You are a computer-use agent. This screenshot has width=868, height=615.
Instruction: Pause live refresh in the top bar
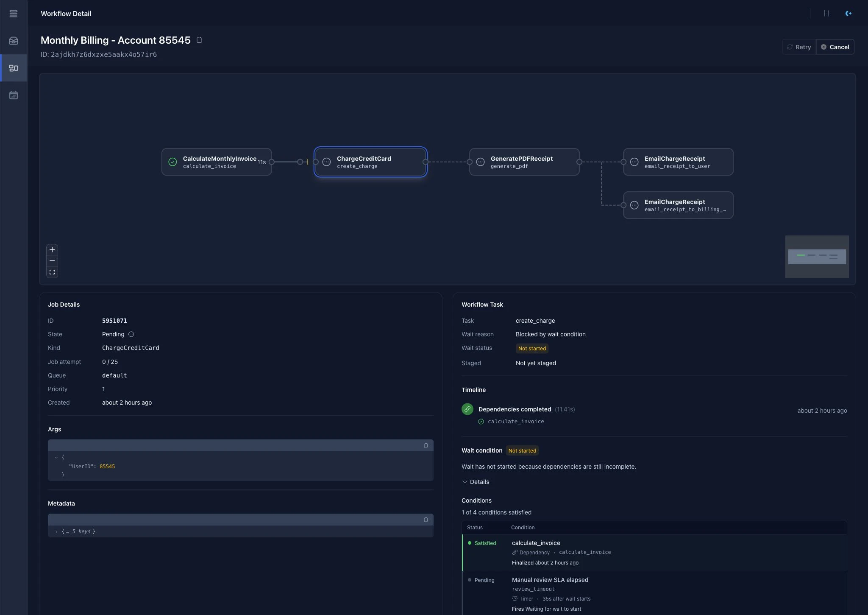[826, 14]
